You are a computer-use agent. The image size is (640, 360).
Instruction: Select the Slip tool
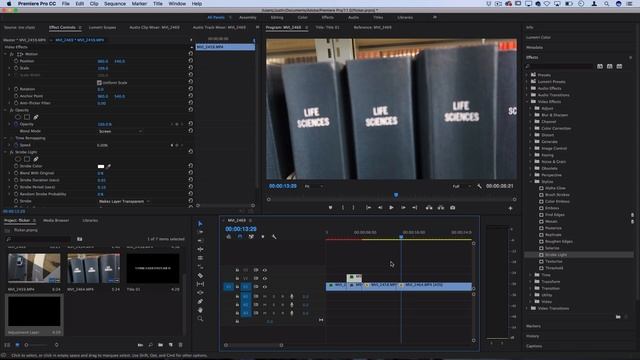[200, 284]
